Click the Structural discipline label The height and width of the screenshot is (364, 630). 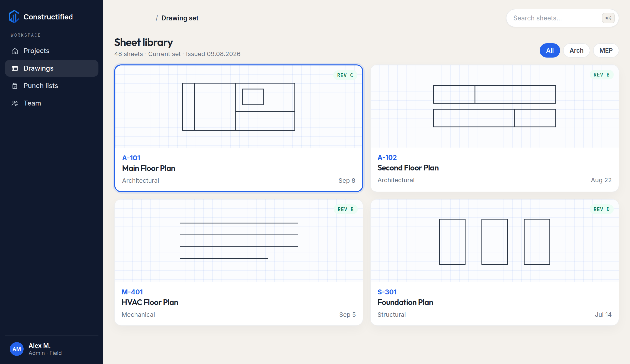pyautogui.click(x=392, y=314)
